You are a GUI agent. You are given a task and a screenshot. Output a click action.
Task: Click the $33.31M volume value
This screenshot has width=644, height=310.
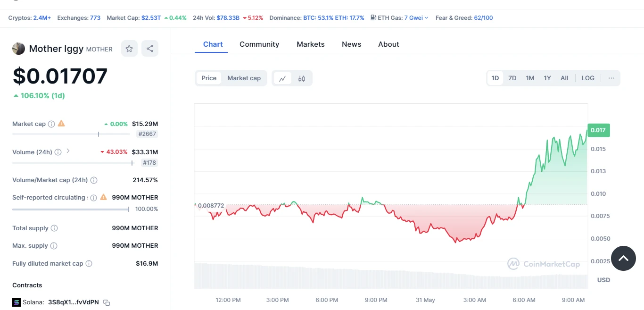145,152
